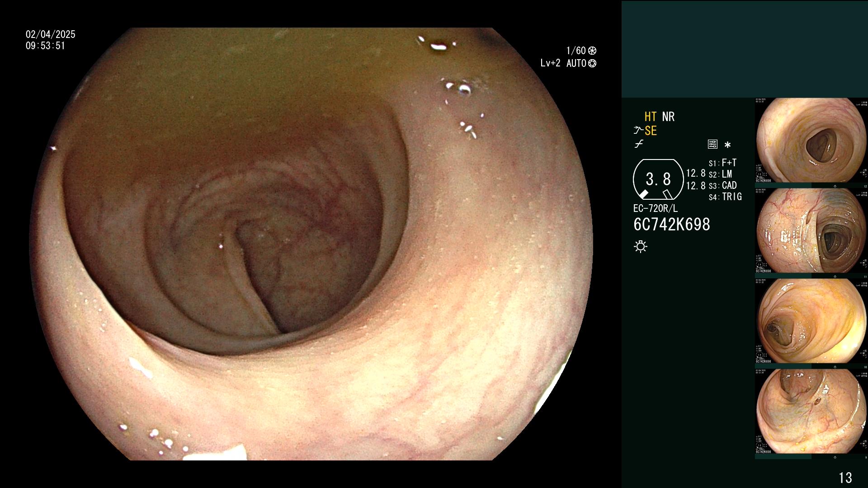This screenshot has height=488, width=868.
Task: Open the second thumbnail with blue-tinted mucosa
Action: pyautogui.click(x=811, y=231)
